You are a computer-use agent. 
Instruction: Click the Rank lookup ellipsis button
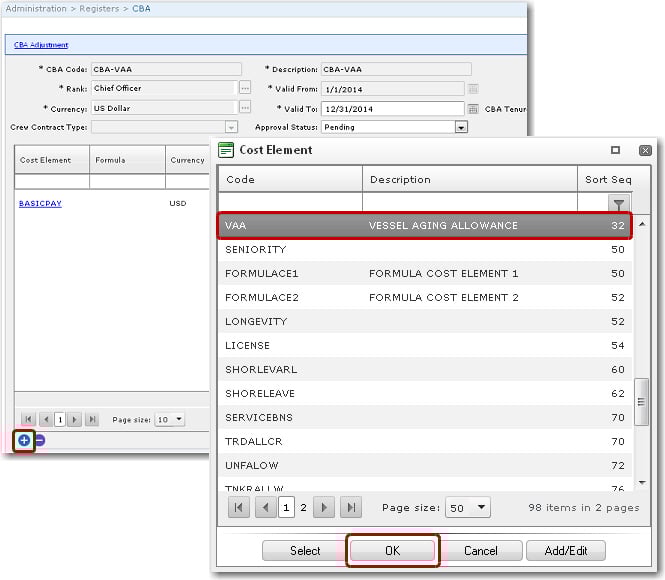tap(245, 89)
